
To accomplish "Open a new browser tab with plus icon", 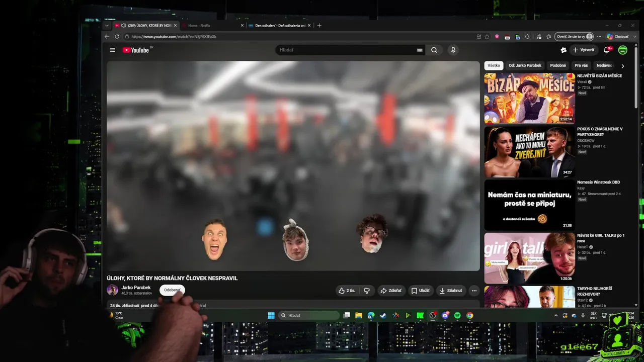I will (319, 26).
